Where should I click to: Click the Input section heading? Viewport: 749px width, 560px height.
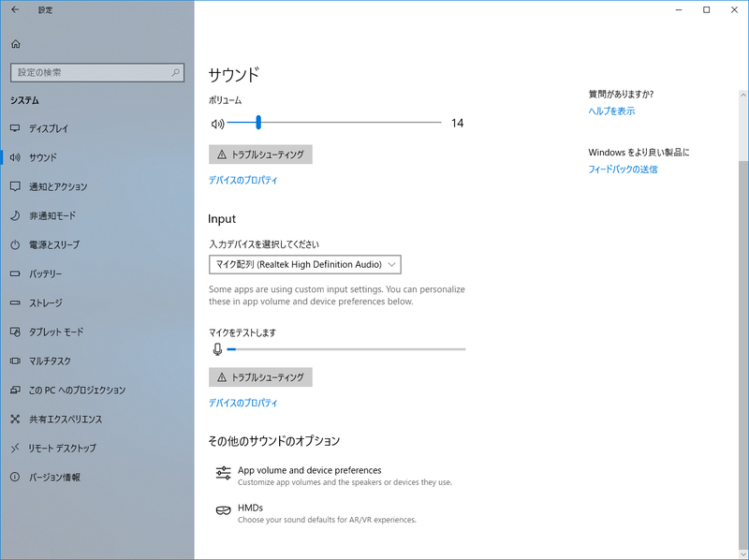click(x=222, y=219)
